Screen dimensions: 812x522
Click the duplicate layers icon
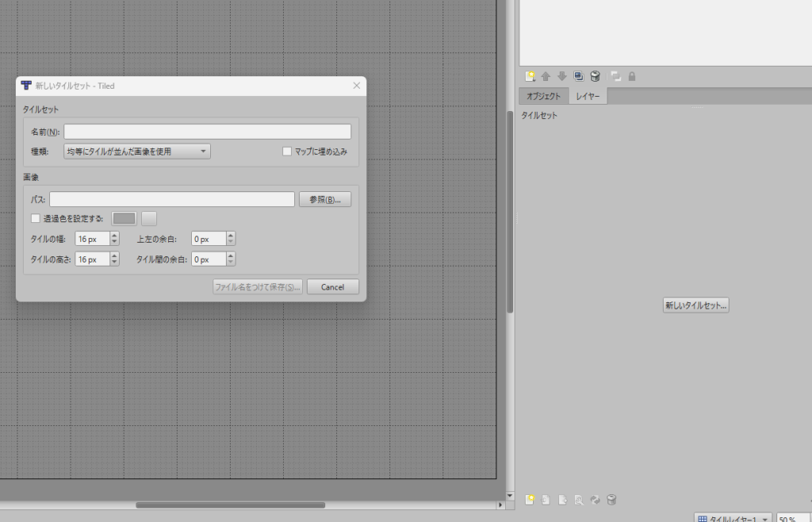pyautogui.click(x=578, y=76)
